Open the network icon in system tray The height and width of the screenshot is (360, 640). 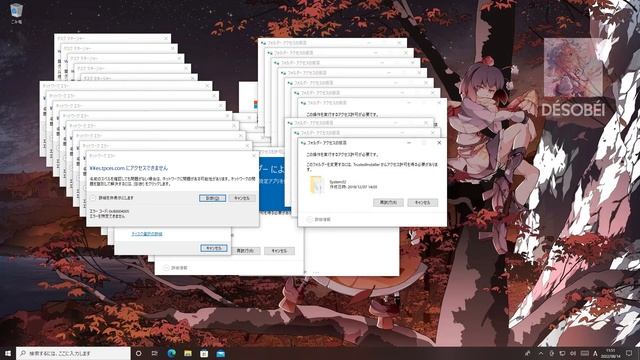[x=562, y=353]
